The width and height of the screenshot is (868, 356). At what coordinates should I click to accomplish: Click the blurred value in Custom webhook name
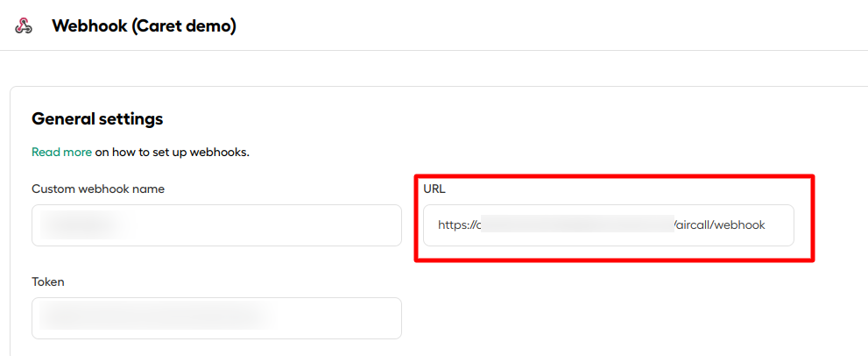pos(86,225)
